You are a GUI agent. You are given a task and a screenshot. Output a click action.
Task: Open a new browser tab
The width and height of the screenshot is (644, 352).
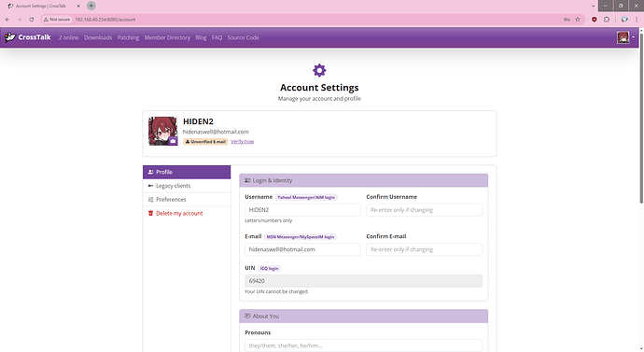pyautogui.click(x=91, y=6)
